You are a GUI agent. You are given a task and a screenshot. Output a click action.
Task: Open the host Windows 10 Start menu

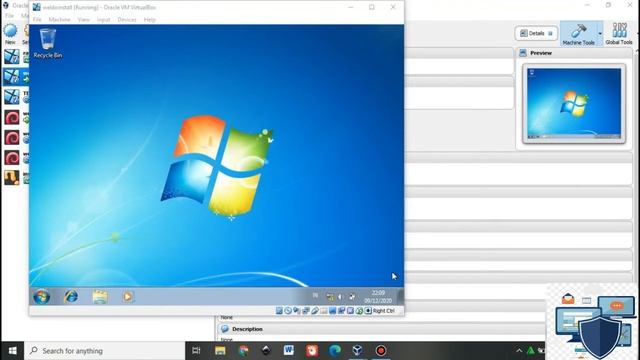tap(12, 351)
